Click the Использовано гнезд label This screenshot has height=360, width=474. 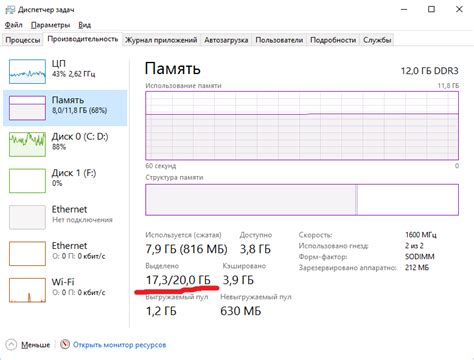tap(333, 246)
